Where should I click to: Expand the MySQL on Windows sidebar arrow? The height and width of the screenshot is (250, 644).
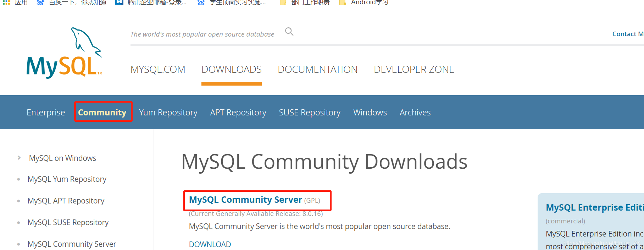pos(19,158)
